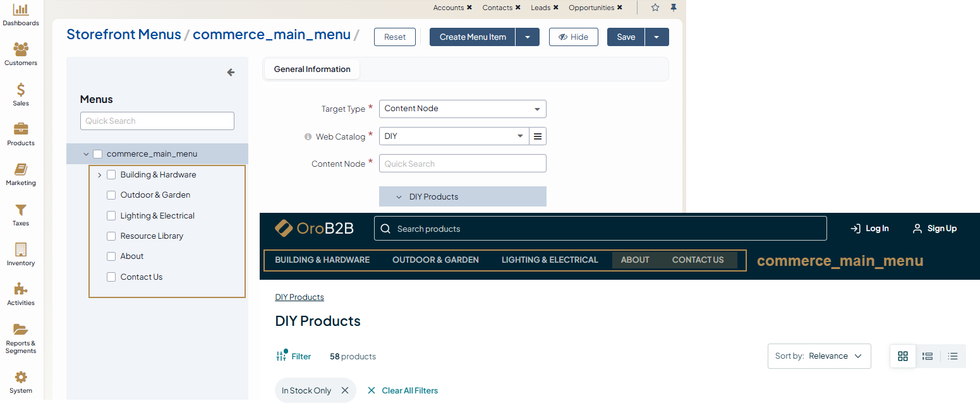
Task: Click Sign Up link
Action: (935, 229)
